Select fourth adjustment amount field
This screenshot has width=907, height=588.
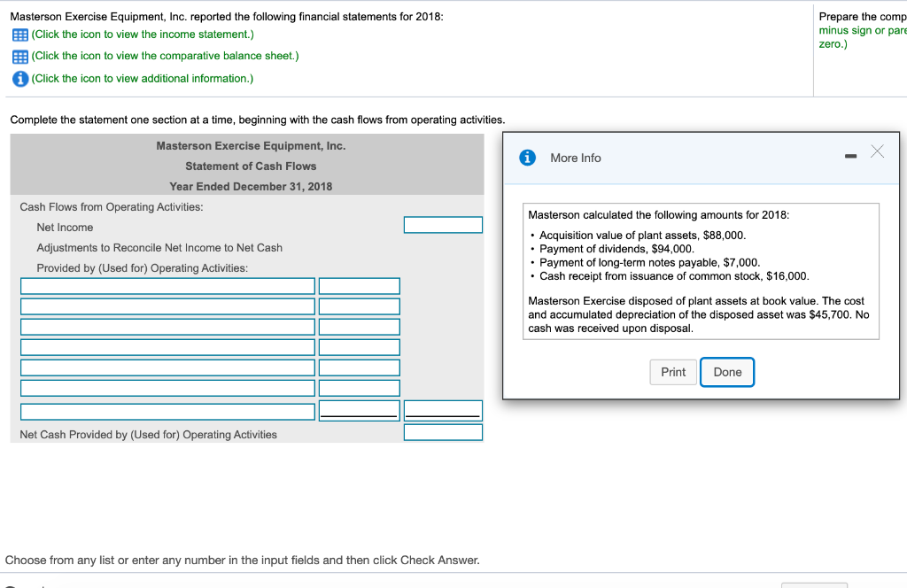click(x=360, y=347)
